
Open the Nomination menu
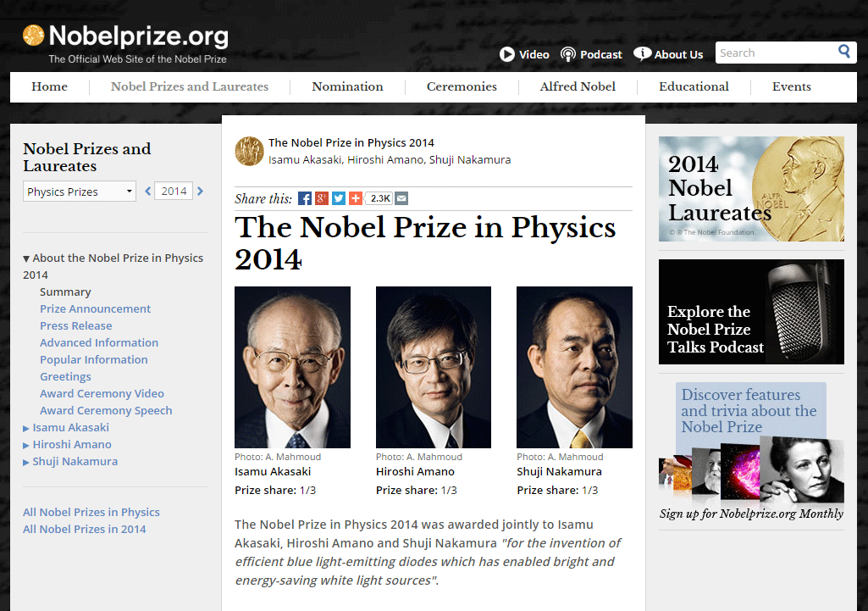[348, 87]
